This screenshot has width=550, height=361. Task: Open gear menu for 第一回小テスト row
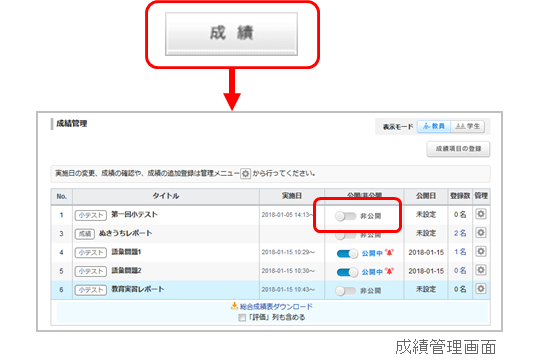[481, 214]
